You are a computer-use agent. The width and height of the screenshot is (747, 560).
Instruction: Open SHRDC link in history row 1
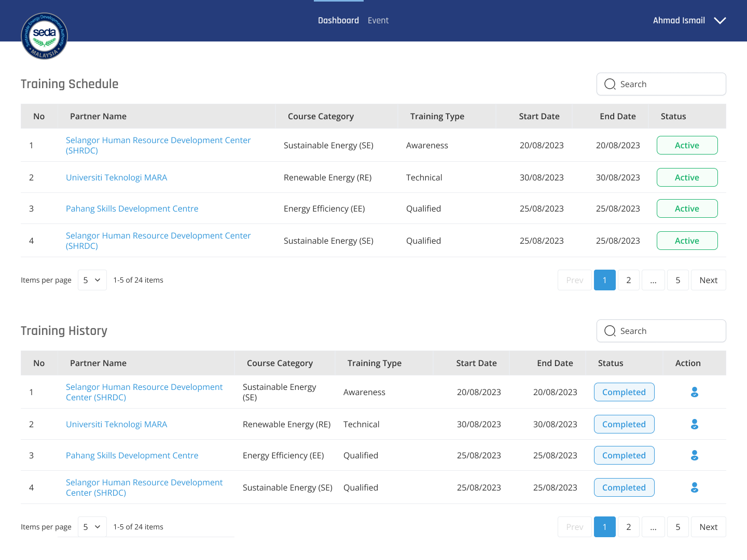144,392
